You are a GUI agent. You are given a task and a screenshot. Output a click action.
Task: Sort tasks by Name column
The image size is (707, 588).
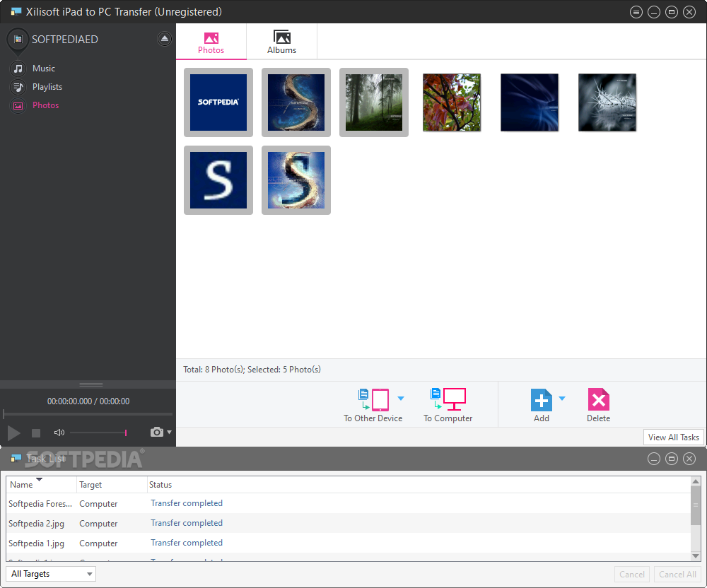[x=41, y=484]
